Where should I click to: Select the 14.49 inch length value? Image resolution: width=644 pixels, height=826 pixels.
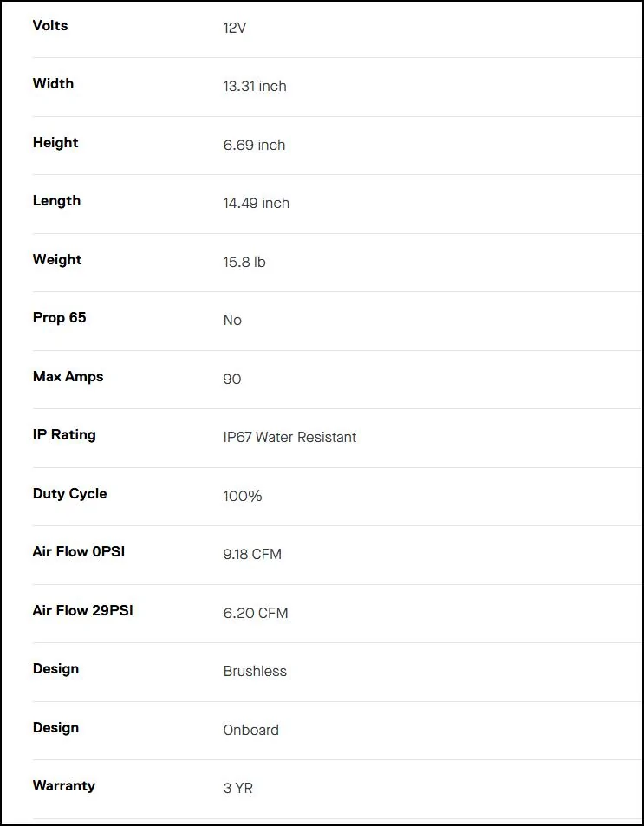256,204
